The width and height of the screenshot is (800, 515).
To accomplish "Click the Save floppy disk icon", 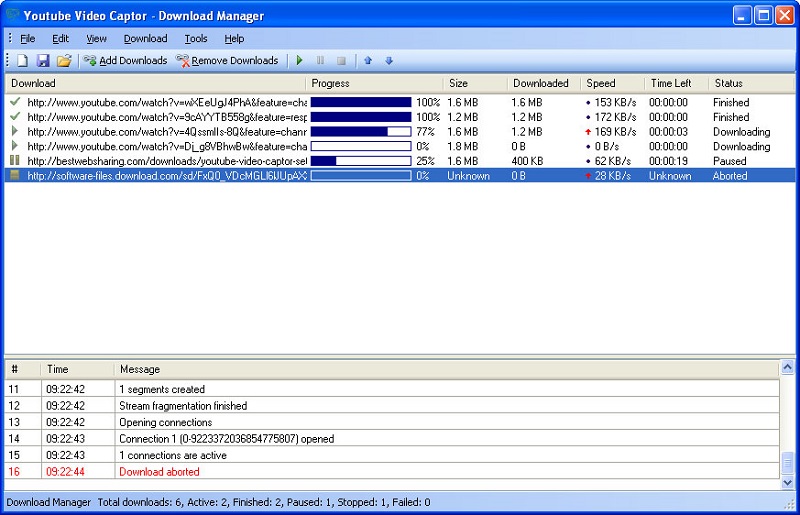I will tap(43, 61).
